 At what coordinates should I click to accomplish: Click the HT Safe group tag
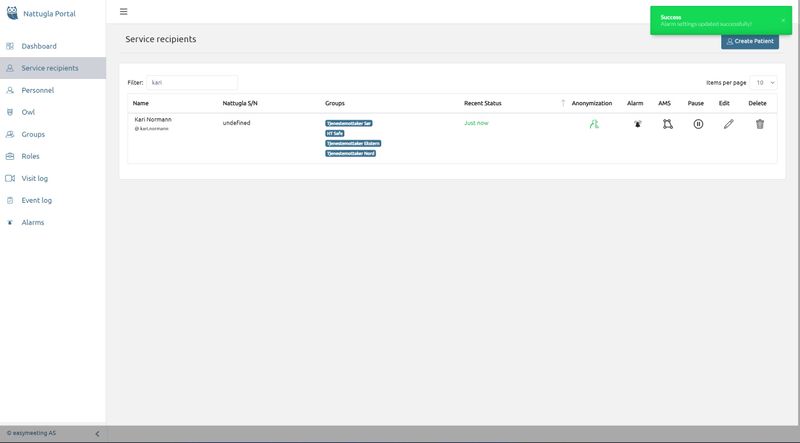pyautogui.click(x=335, y=133)
